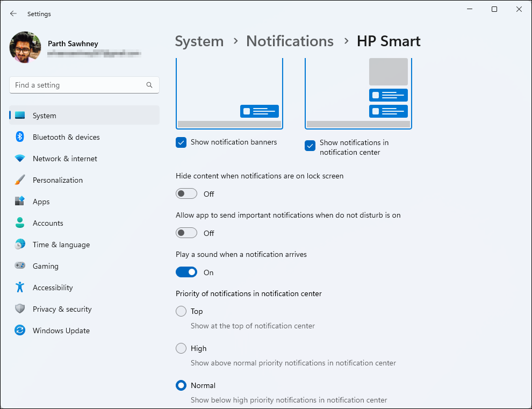Select Top notification priority
Screen dimensions: 532x409
point(181,311)
